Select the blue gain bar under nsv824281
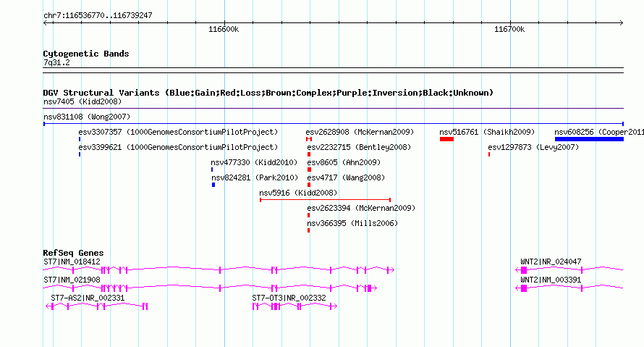This screenshot has width=644, height=347. pyautogui.click(x=213, y=185)
